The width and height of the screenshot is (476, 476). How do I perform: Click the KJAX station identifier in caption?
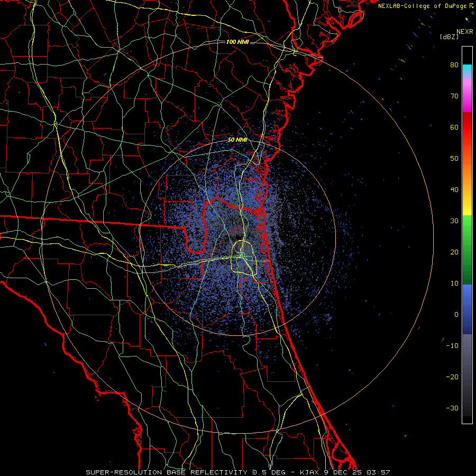(x=309, y=472)
